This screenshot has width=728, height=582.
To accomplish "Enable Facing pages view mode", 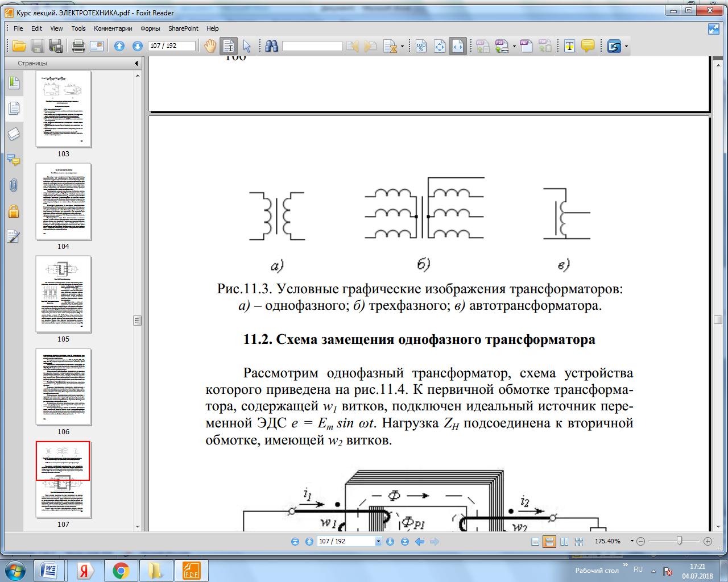I will point(564,542).
